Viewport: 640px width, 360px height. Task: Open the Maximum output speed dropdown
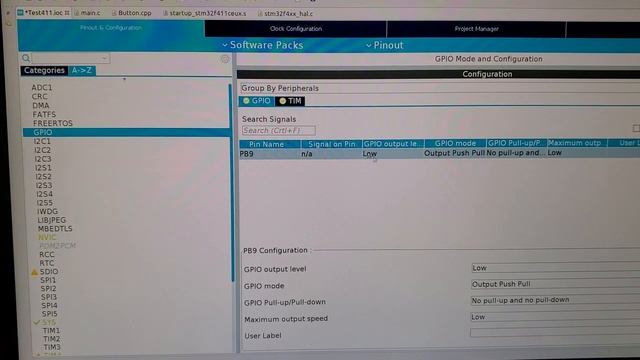(x=555, y=317)
